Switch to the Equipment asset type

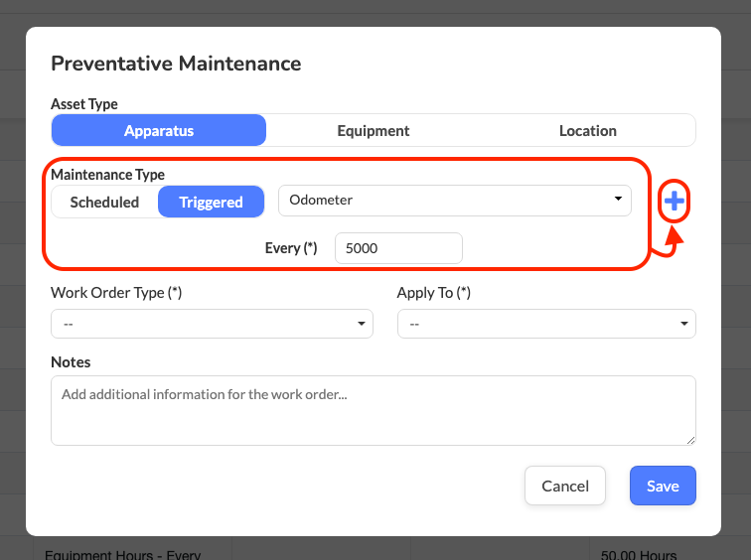pos(373,131)
